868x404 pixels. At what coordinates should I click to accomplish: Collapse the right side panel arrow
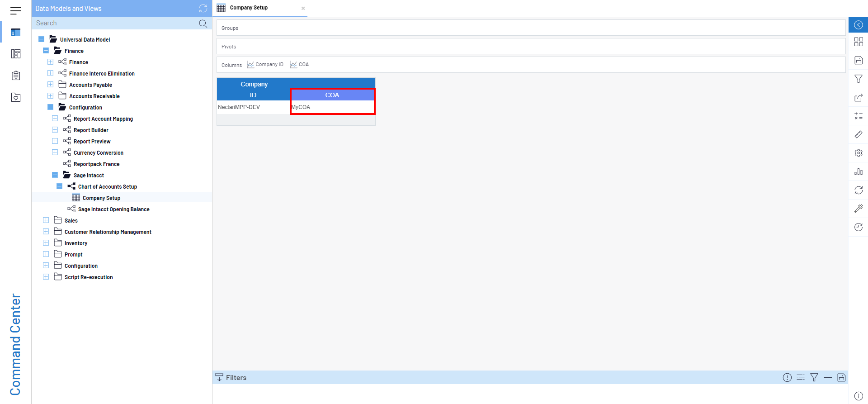tap(858, 25)
